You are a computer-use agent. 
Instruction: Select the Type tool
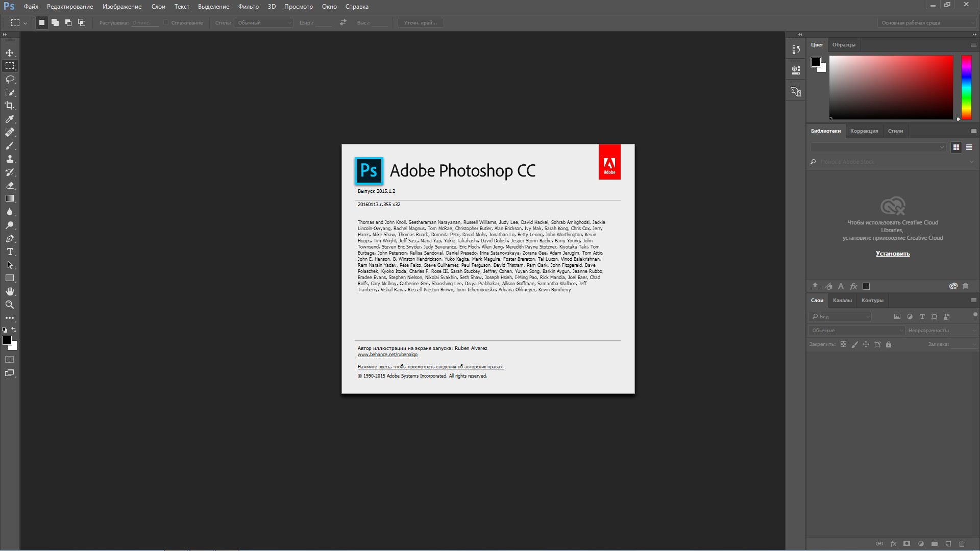10,252
